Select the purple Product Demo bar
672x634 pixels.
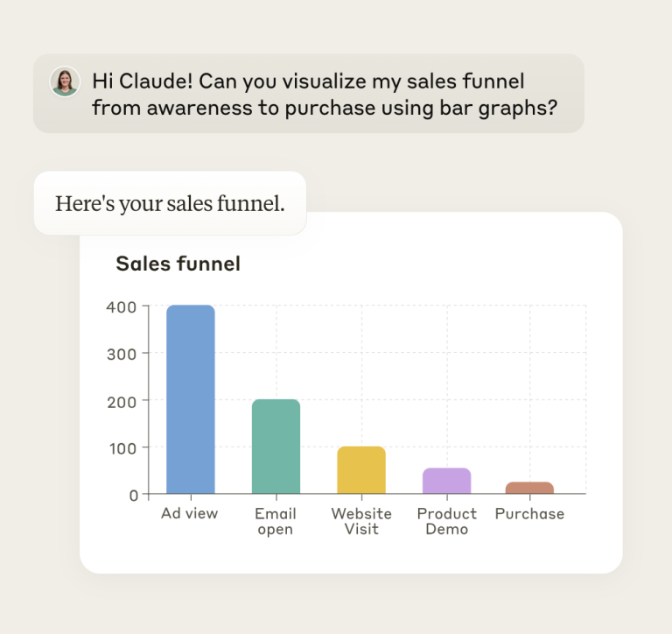pyautogui.click(x=446, y=481)
